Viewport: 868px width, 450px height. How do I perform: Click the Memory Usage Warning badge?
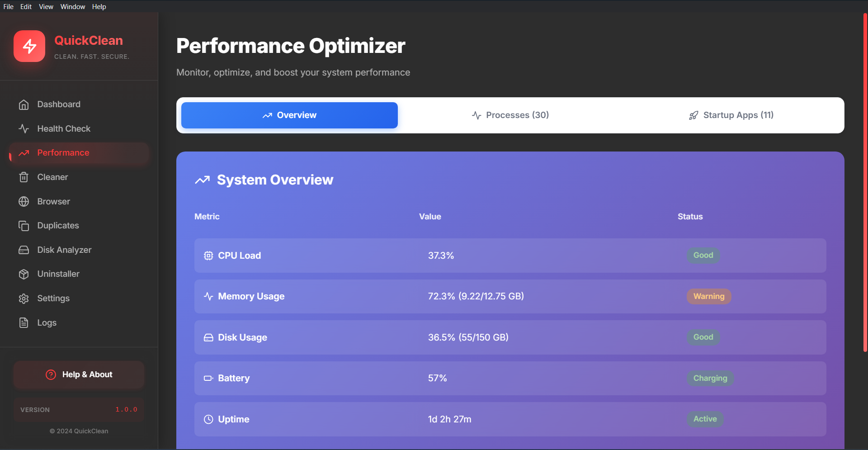[x=708, y=296]
